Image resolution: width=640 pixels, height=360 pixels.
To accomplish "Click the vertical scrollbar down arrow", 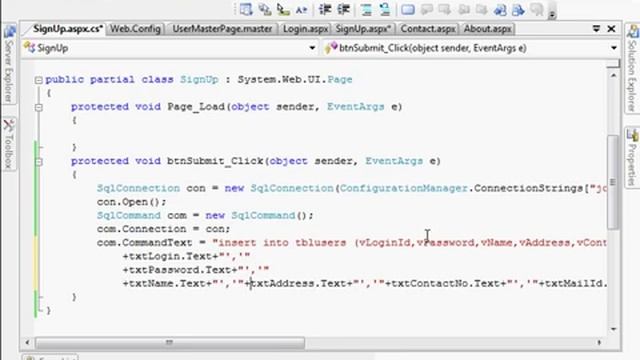I will click(x=613, y=329).
